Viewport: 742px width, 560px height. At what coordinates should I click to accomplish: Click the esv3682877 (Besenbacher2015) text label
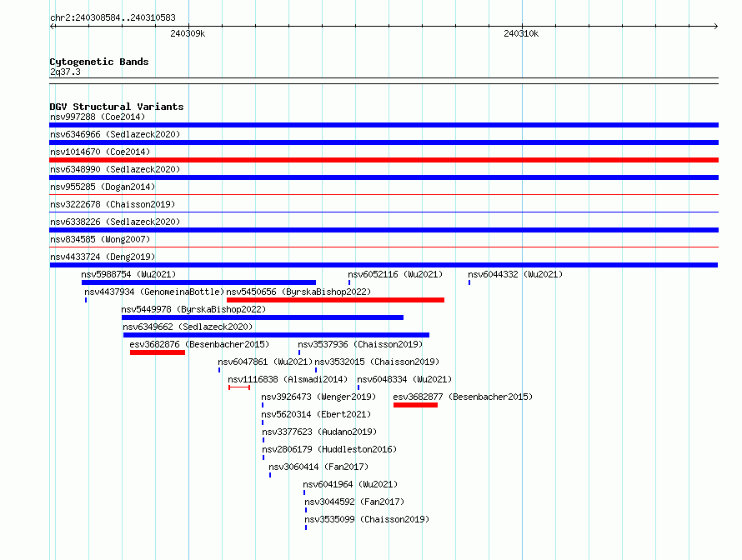463,397
